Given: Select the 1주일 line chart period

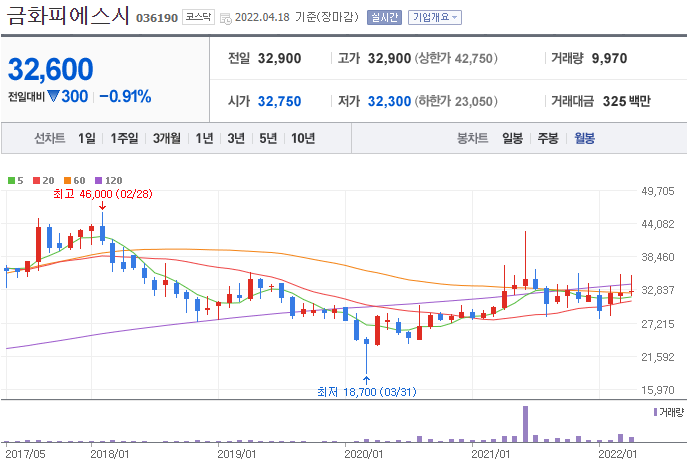Looking at the screenshot, I should pos(124,138).
